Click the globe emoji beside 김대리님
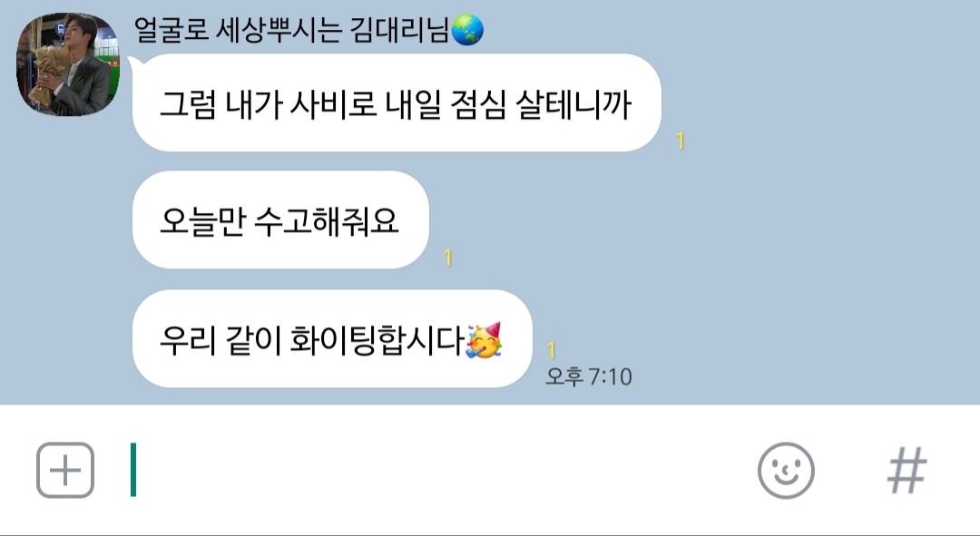Viewport: 980px width, 536px height. point(467,29)
